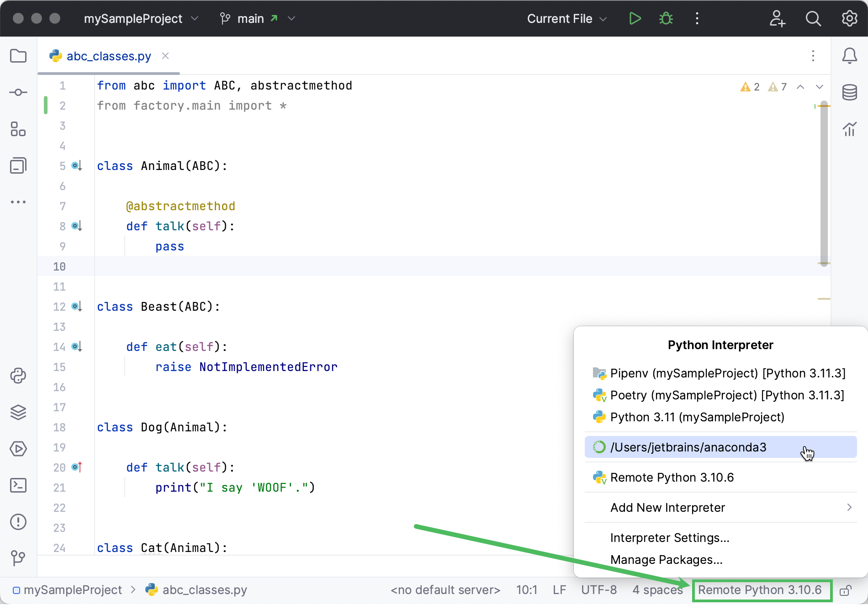Screen dimensions: 868x605
Task: Expand Add New Interpreter submenu
Action: point(667,507)
